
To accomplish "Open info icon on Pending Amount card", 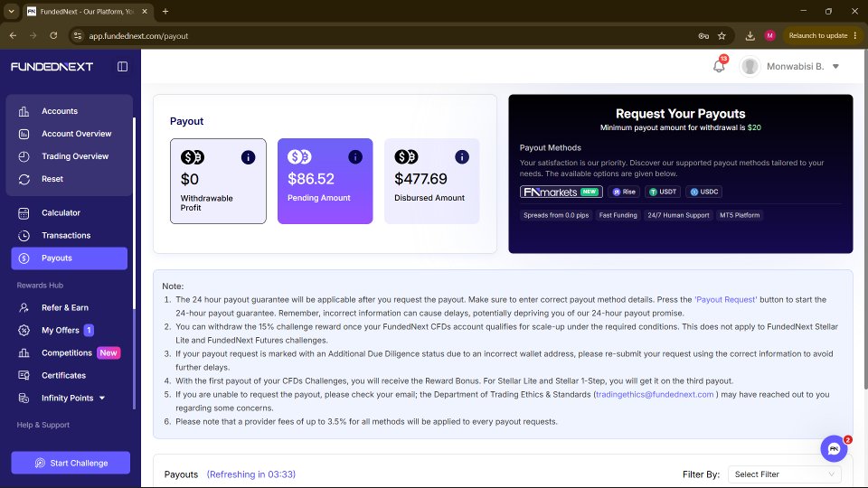I will (x=354, y=157).
